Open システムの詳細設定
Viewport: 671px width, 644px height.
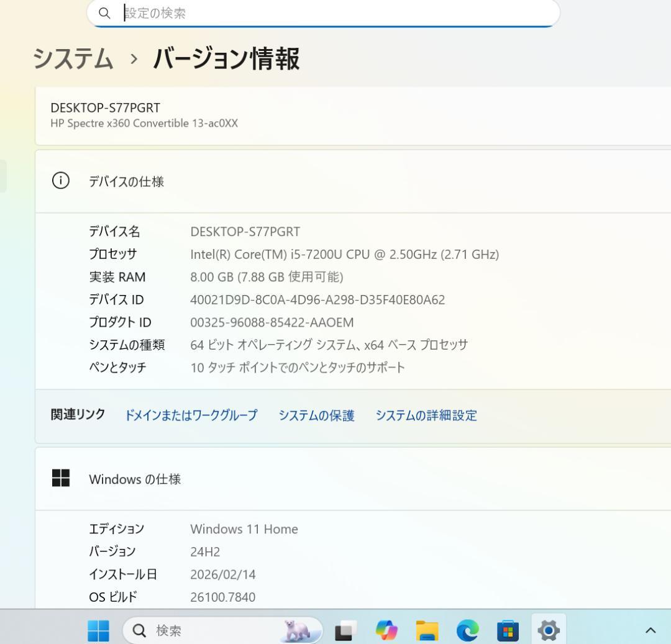[x=426, y=415]
